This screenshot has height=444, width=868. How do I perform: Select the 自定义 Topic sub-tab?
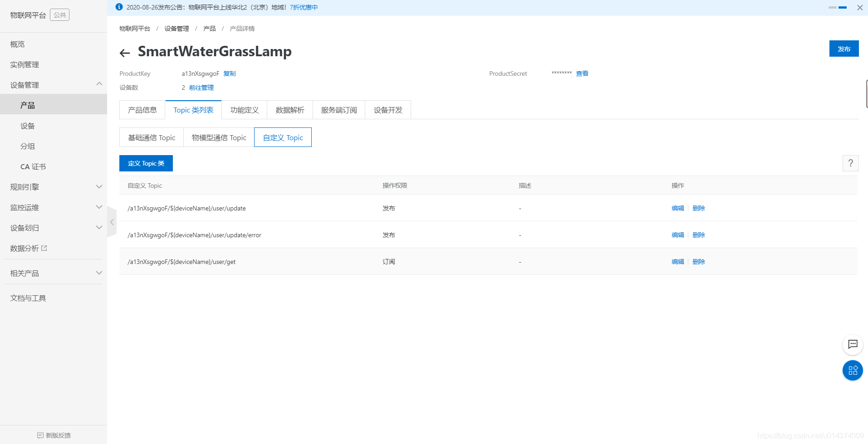click(x=283, y=137)
